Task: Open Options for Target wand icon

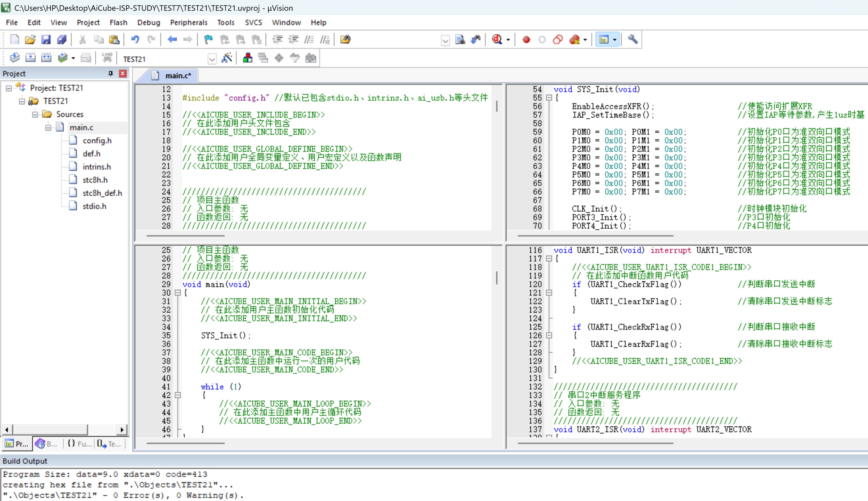Action: point(227,58)
